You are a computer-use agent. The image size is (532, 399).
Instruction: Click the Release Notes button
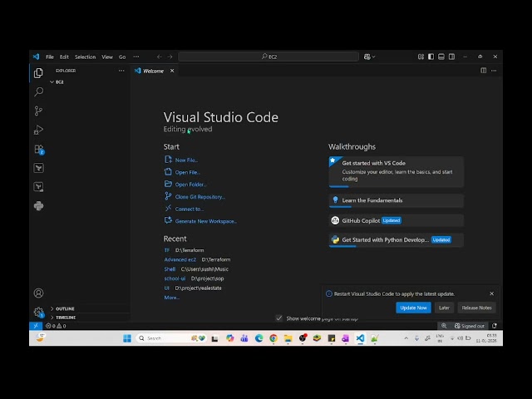tap(476, 308)
